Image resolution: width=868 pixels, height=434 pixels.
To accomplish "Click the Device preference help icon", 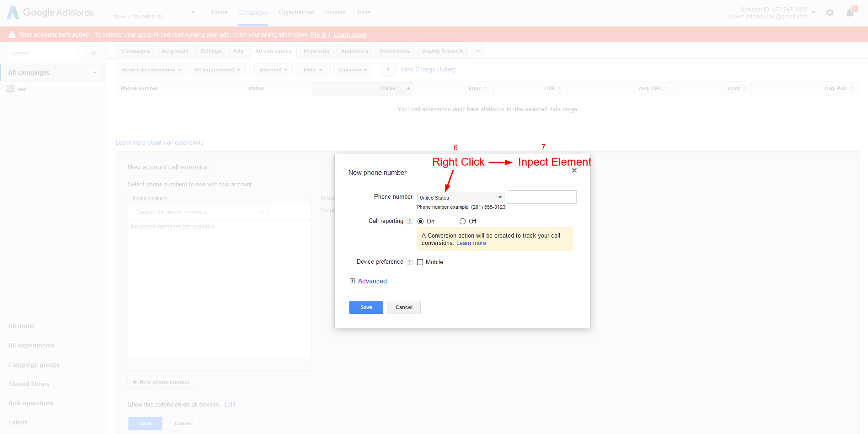I will (x=409, y=262).
